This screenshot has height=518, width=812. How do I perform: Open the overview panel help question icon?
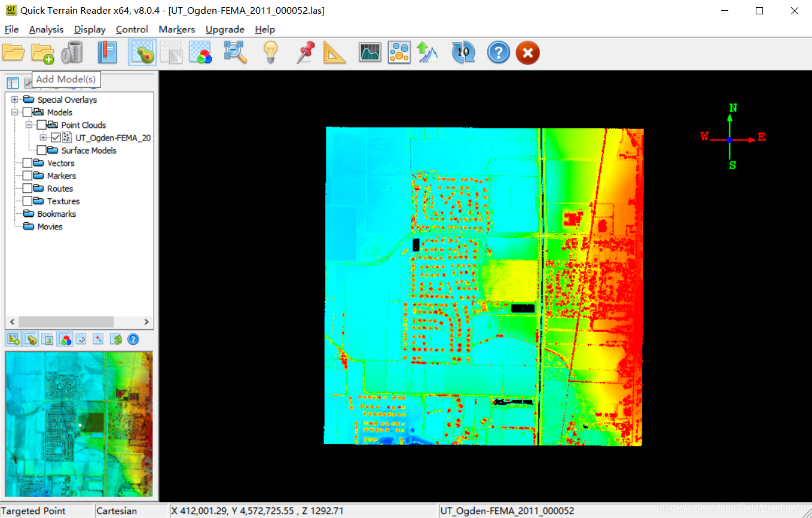coord(133,339)
